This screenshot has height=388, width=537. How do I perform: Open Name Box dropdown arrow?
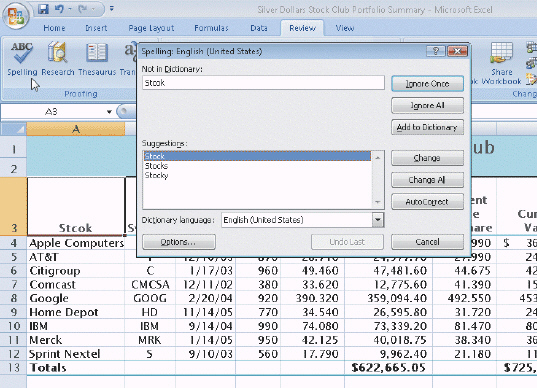109,112
